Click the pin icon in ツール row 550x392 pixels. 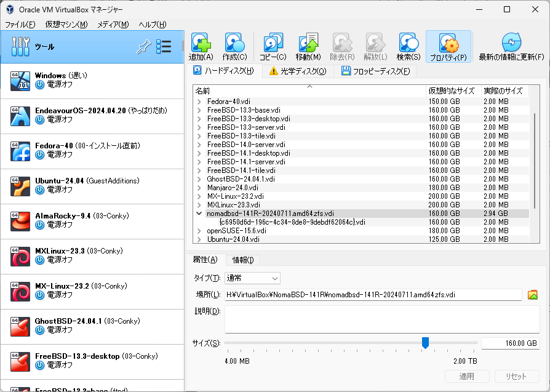pyautogui.click(x=143, y=47)
